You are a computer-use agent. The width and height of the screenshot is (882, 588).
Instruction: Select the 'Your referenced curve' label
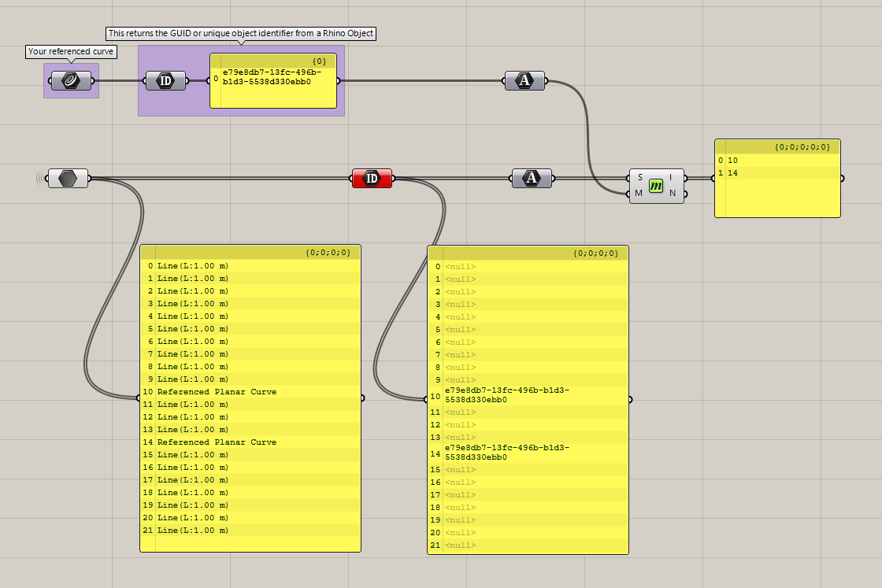[x=71, y=51]
